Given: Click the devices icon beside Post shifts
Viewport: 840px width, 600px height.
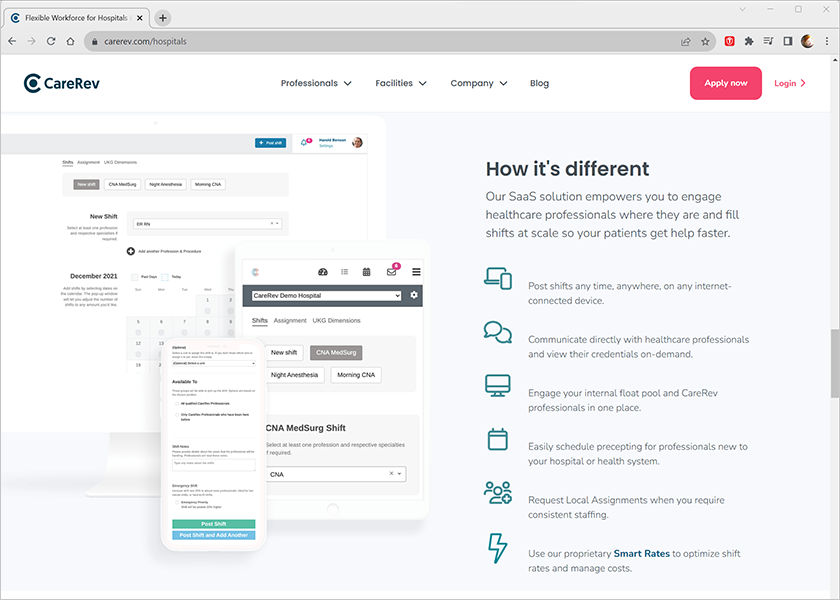Looking at the screenshot, I should (498, 278).
